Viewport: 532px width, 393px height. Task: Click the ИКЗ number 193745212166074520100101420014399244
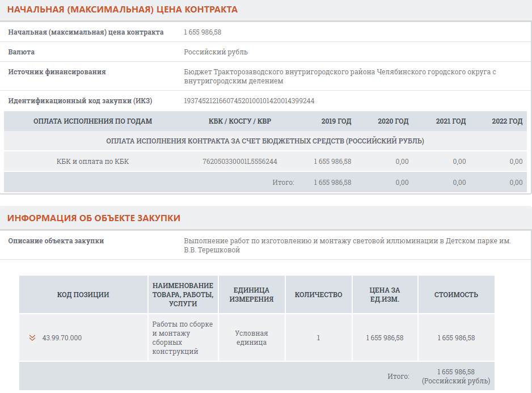pyautogui.click(x=249, y=101)
